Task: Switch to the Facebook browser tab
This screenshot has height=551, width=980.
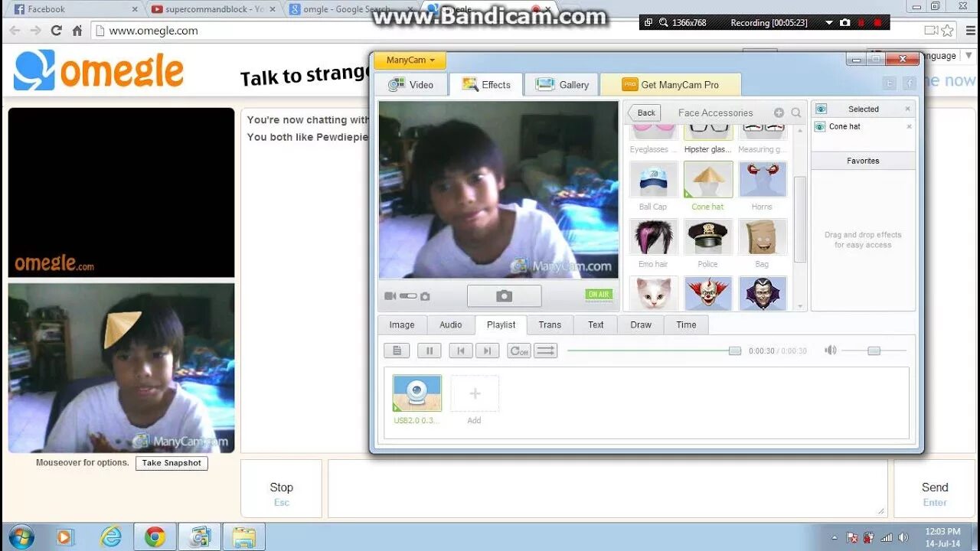Action: tap(74, 9)
